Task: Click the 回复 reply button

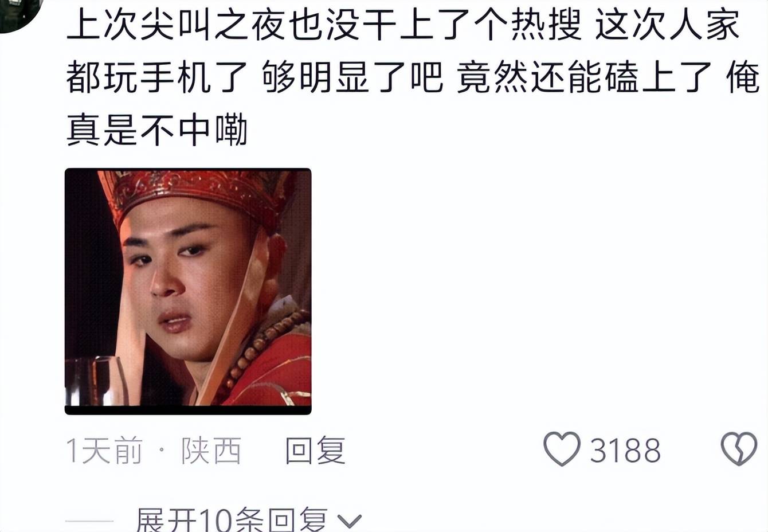Action: coord(315,451)
